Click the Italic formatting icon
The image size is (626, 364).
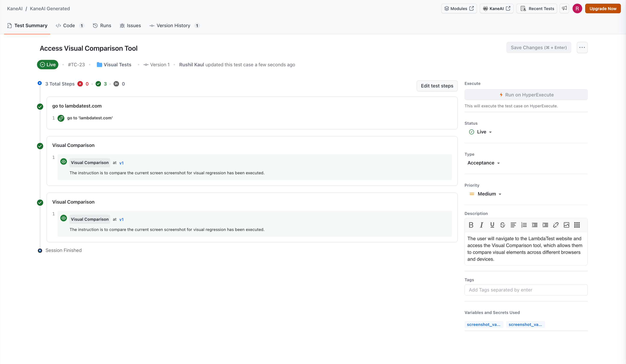click(x=481, y=225)
